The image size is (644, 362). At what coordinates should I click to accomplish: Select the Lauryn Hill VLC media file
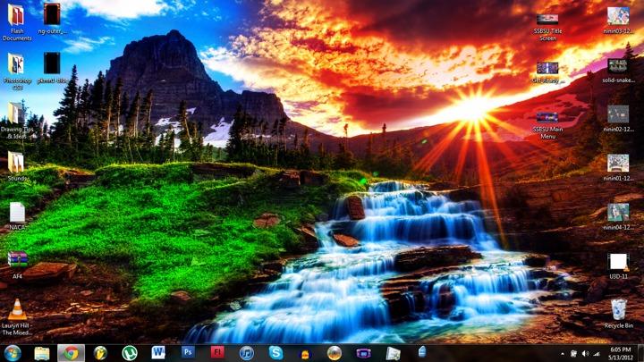click(17, 316)
